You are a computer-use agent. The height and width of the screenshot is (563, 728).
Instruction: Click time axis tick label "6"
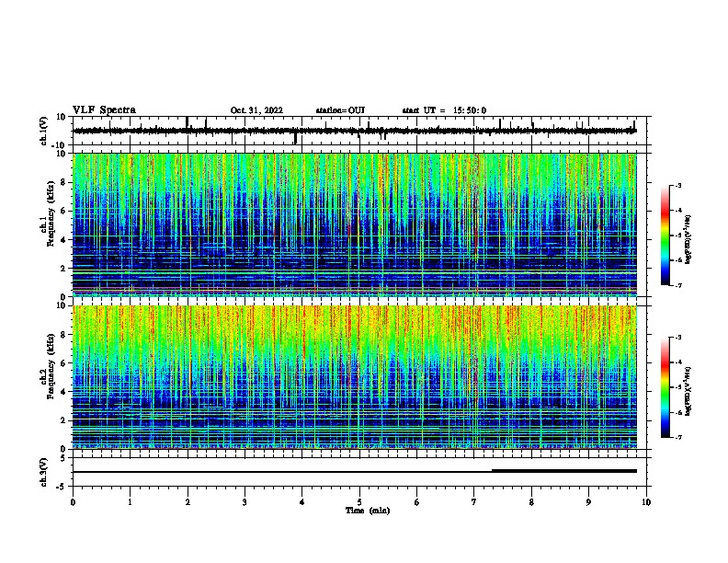coord(416,502)
